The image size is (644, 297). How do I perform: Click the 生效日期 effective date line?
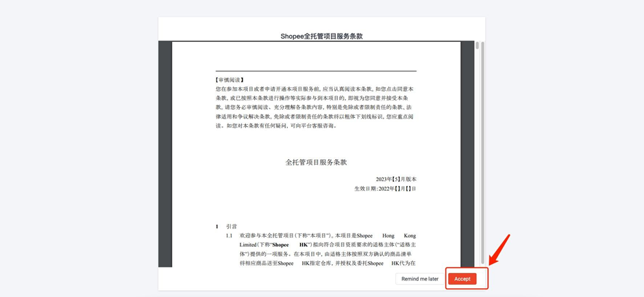tap(385, 189)
